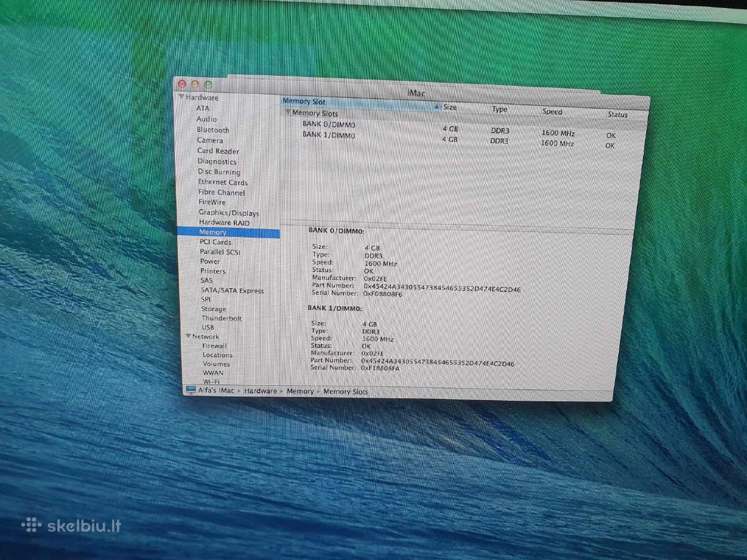
Task: Select Printers in the sidebar
Action: [213, 271]
